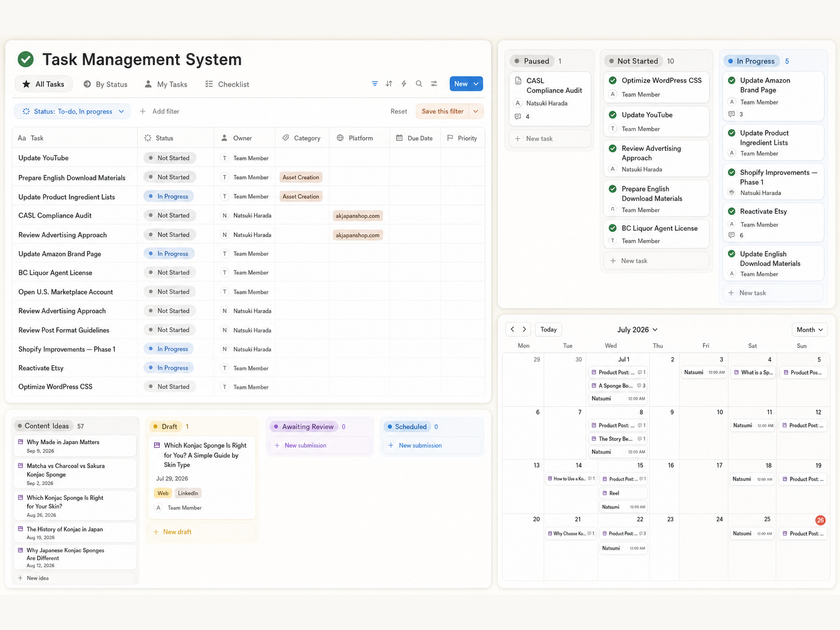The height and width of the screenshot is (630, 840).
Task: Open the New button dropdown arrow
Action: [476, 84]
